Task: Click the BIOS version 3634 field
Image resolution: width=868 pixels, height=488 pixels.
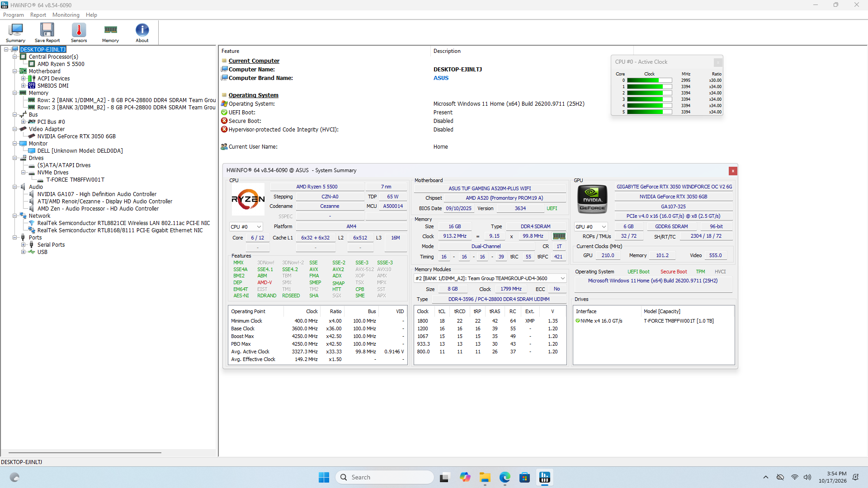Action: (x=520, y=208)
